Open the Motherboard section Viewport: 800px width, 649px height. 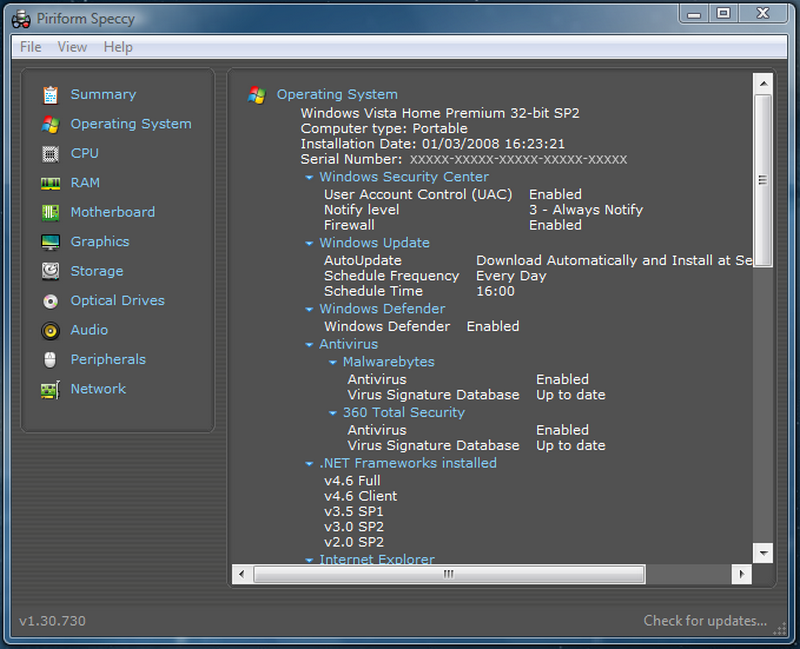tap(113, 212)
